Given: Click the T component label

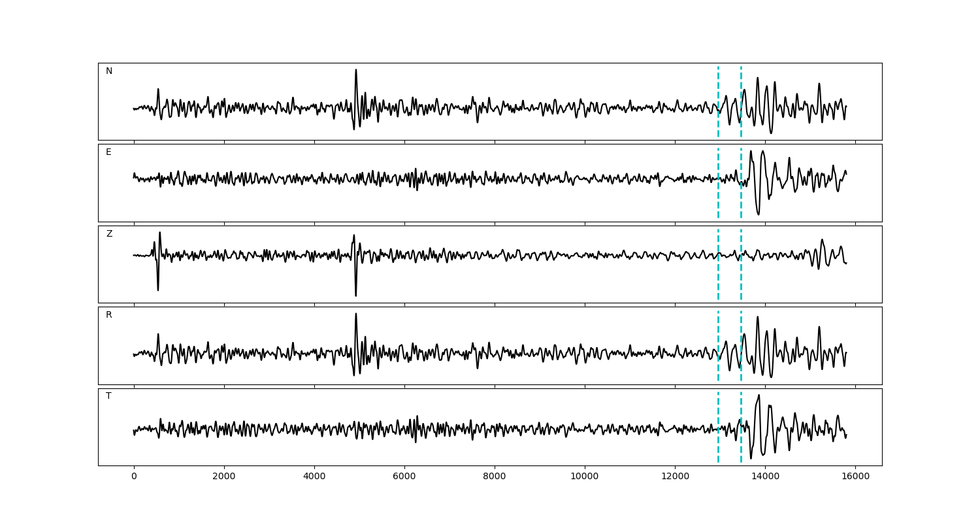Looking at the screenshot, I should tap(108, 396).
